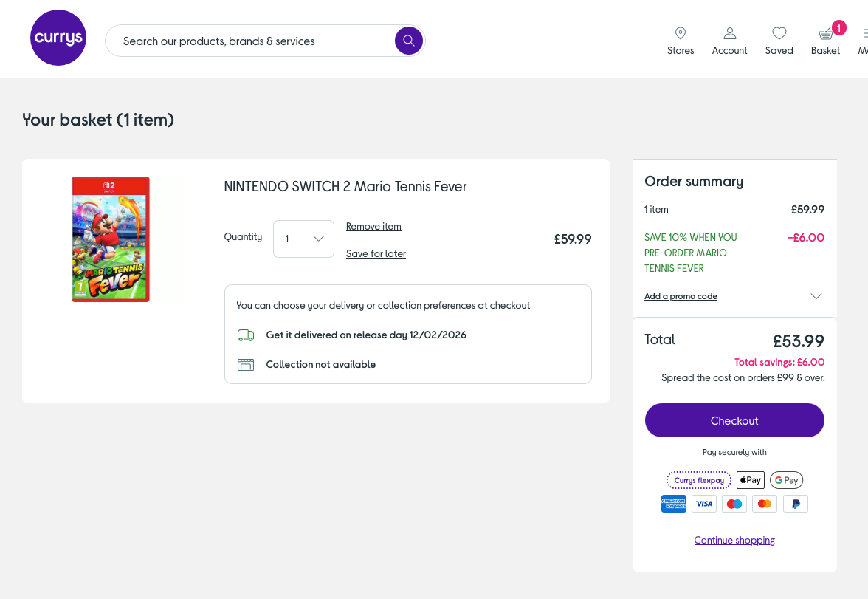This screenshot has width=868, height=599.
Task: Open the Basket icon
Action: [x=826, y=35]
